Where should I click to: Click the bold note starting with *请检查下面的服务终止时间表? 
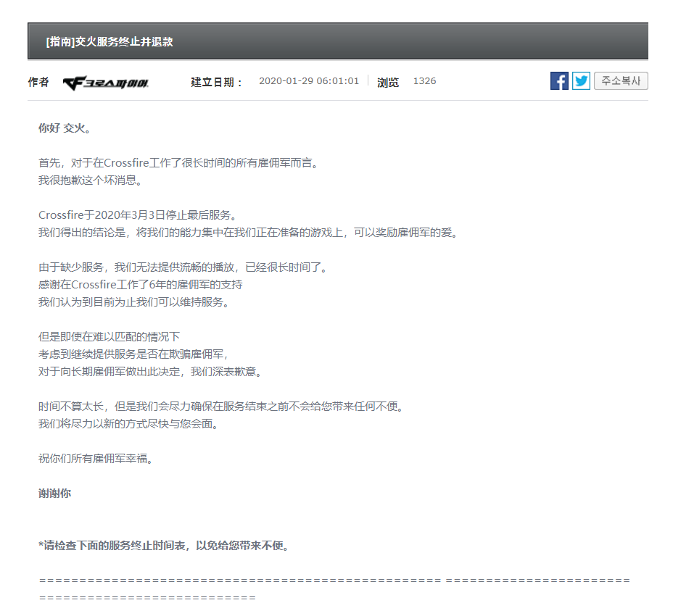coord(165,546)
